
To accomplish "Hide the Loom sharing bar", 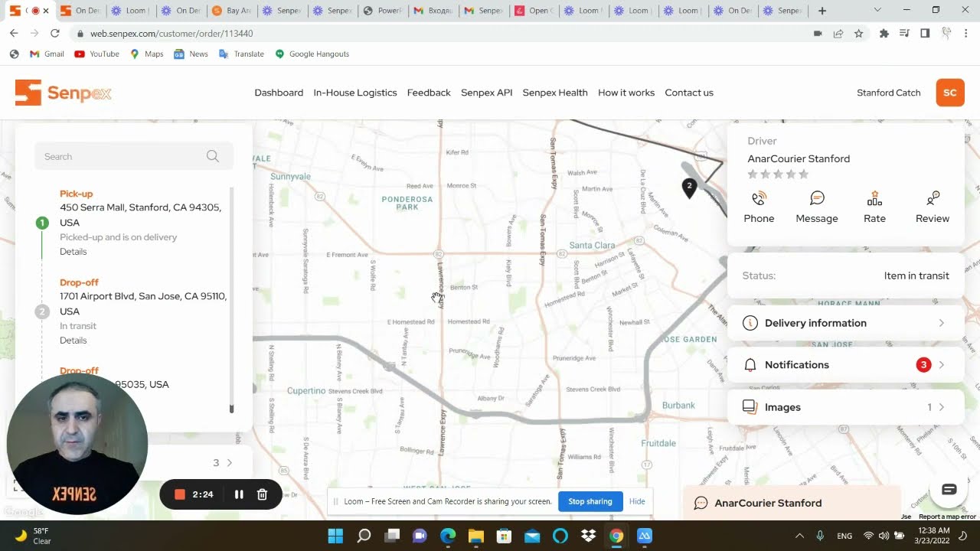I will point(637,501).
